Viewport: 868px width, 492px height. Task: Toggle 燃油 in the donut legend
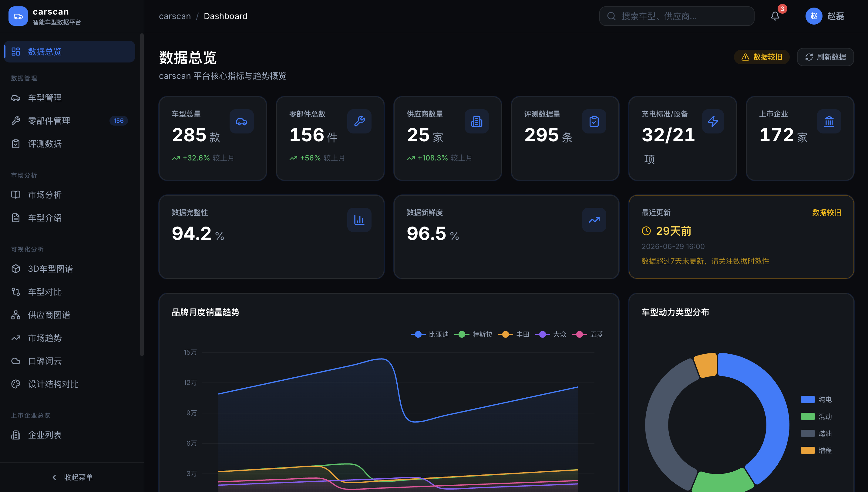coord(816,433)
